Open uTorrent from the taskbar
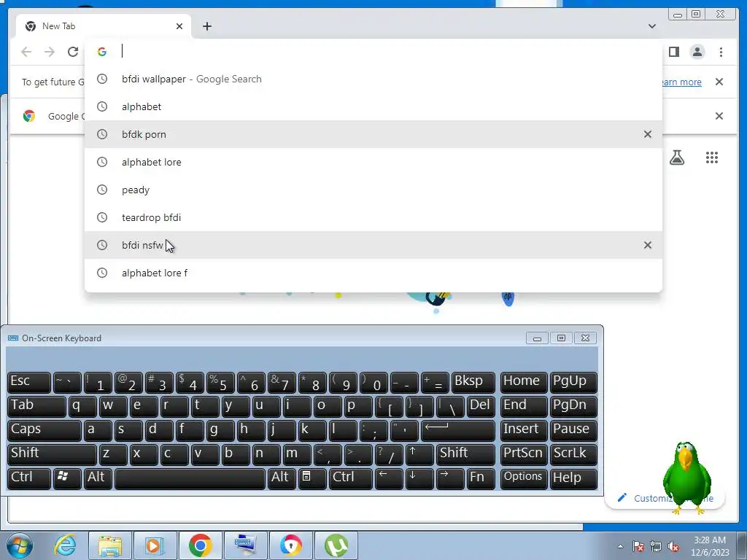 (x=336, y=545)
